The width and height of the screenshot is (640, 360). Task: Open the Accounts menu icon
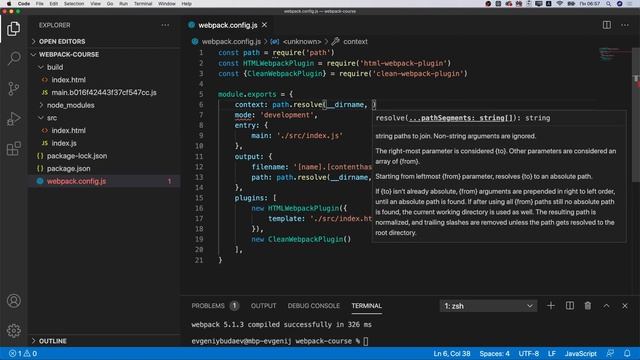(x=13, y=301)
